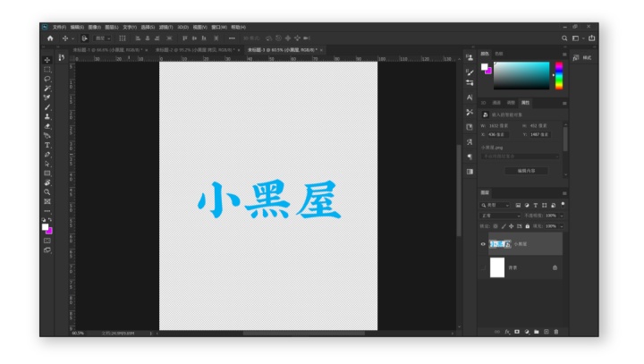Show the 背景 layer visibility box
The height and width of the screenshot is (364, 644).
click(483, 268)
